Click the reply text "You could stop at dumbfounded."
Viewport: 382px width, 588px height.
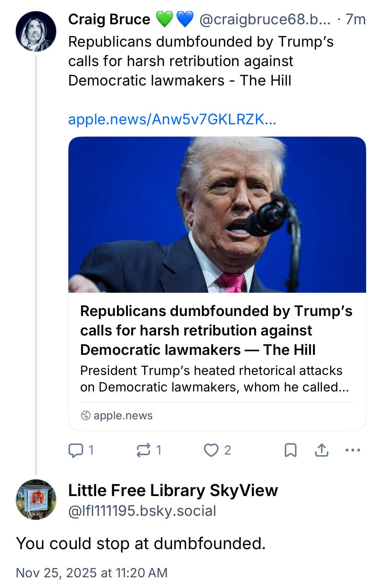tap(141, 543)
